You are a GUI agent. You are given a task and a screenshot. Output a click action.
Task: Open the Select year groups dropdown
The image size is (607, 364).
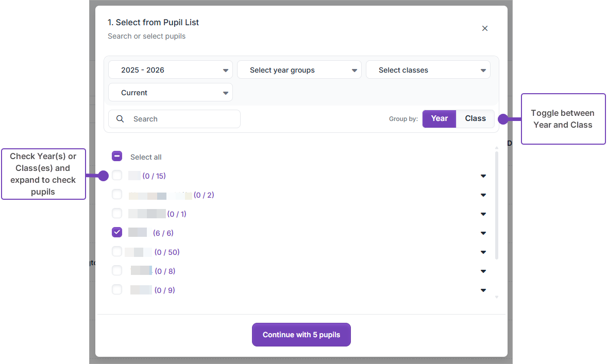tap(299, 70)
